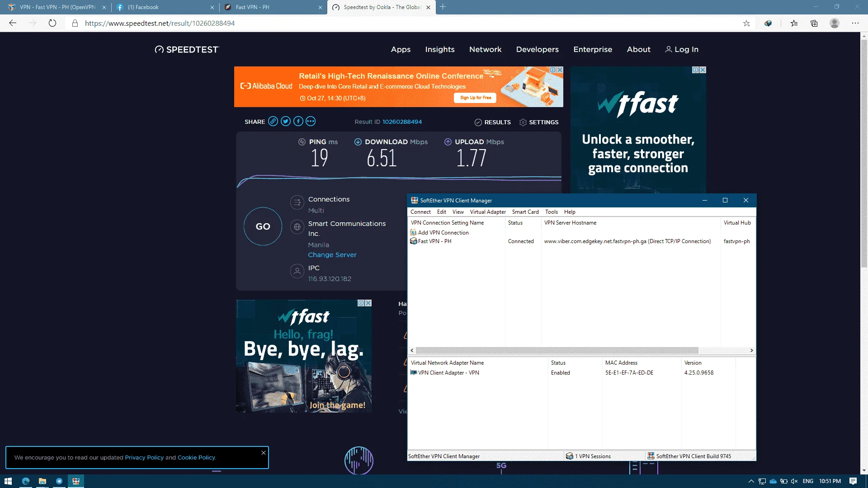The image size is (868, 488).
Task: Switch to SoftEther VPN taskbar icon
Action: pos(76,481)
